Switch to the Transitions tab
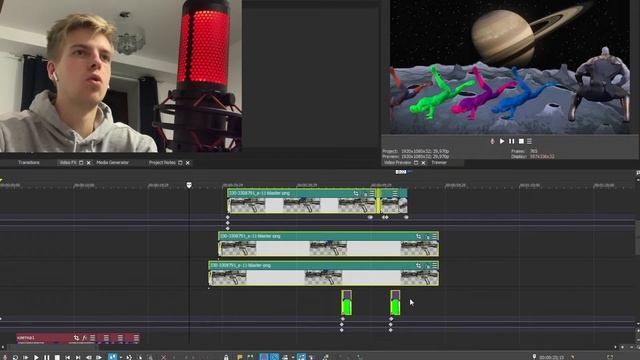640x360 pixels. pos(29,162)
